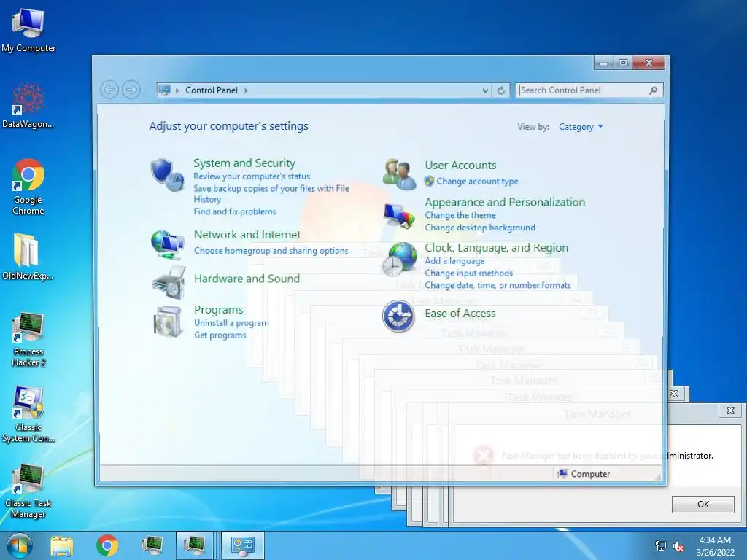The image size is (747, 560).
Task: Click Choose homegroup and sharing options
Action: tap(271, 251)
